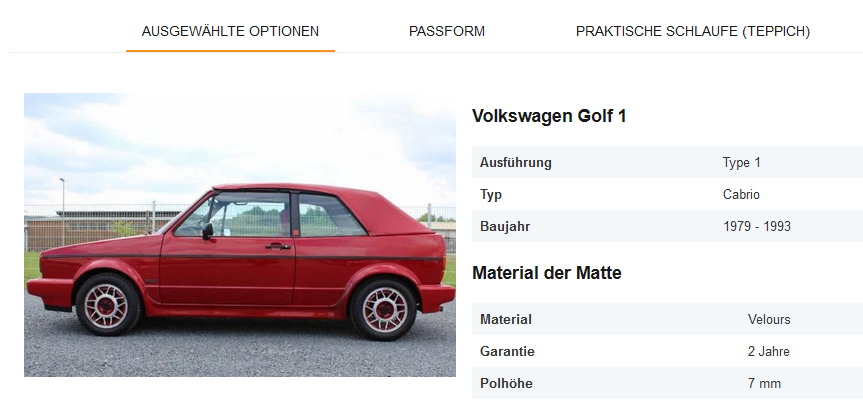Open the Ausgewählte Optionen tab
The image size is (863, 414).
click(x=230, y=31)
